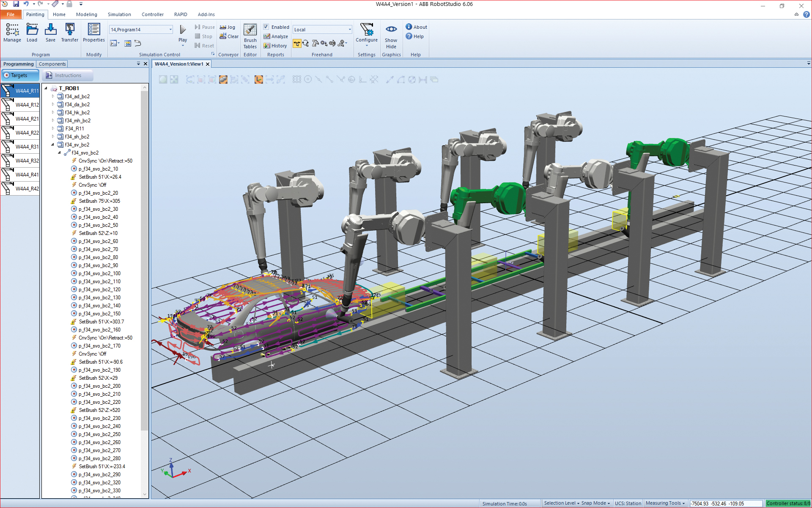Toggle the target/frame selection icon in view toolbar
This screenshot has width=812, height=508.
tap(259, 80)
